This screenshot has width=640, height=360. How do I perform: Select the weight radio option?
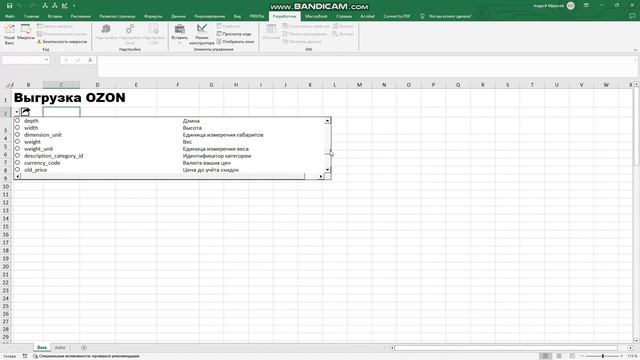(x=18, y=142)
